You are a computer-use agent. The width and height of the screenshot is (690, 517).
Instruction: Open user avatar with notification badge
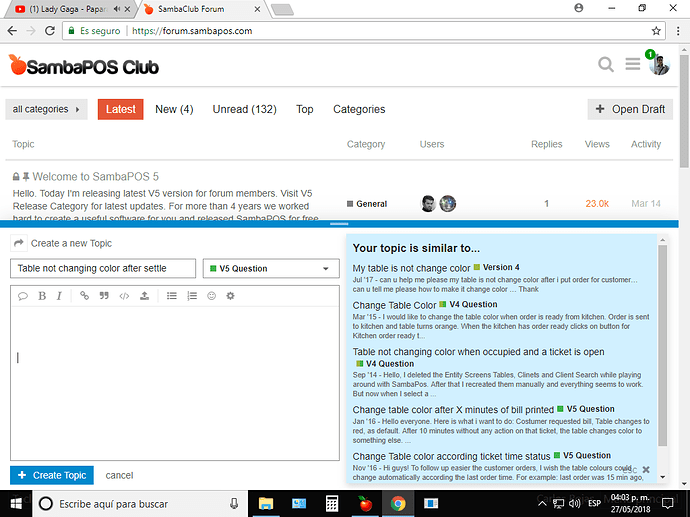[659, 64]
